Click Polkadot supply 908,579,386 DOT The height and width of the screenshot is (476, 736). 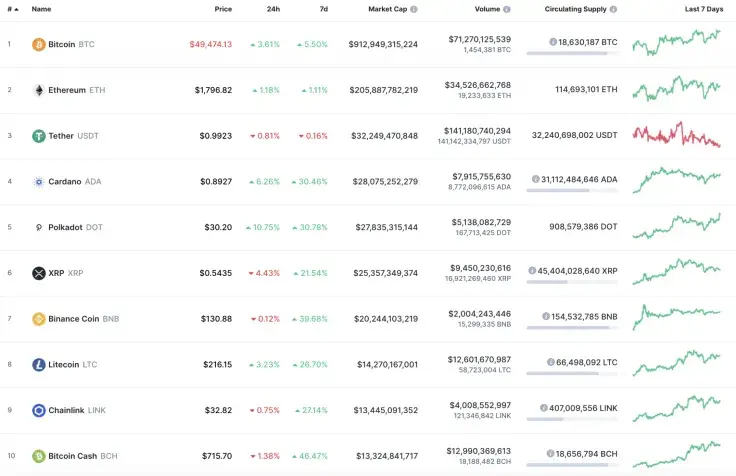pos(583,226)
